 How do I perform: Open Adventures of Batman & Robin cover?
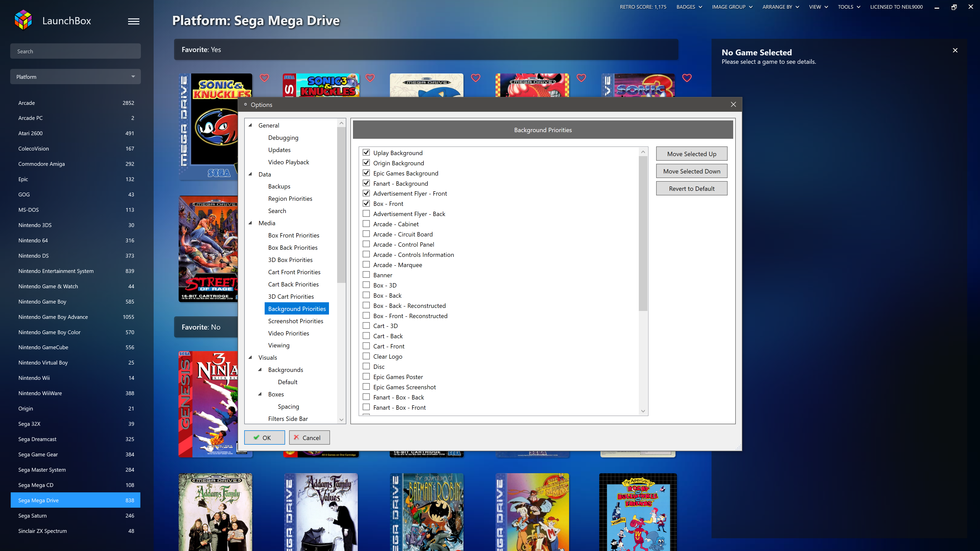(x=427, y=512)
